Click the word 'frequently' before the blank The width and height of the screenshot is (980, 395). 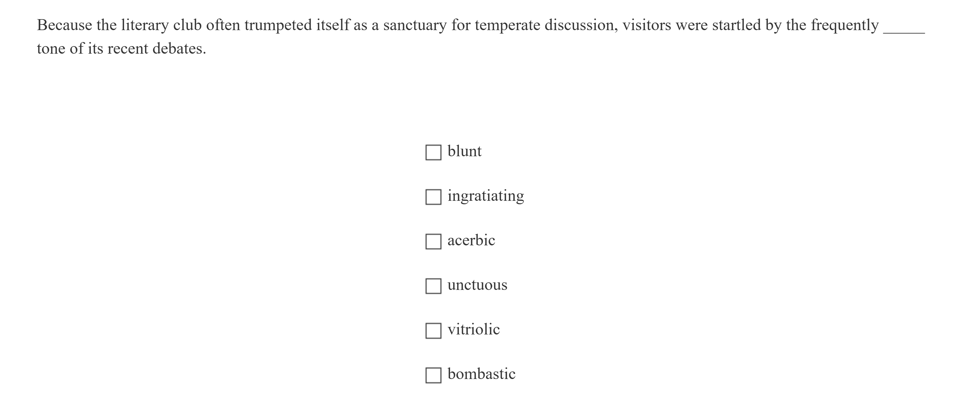point(844,25)
